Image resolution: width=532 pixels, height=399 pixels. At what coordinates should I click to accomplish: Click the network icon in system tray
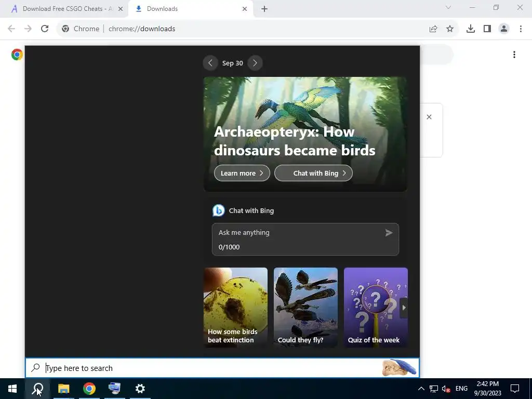(x=434, y=389)
